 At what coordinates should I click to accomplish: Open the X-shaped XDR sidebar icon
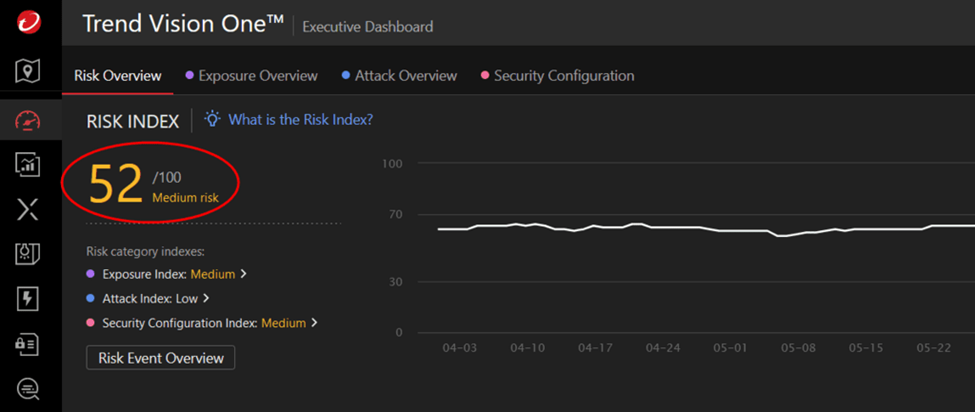(28, 209)
